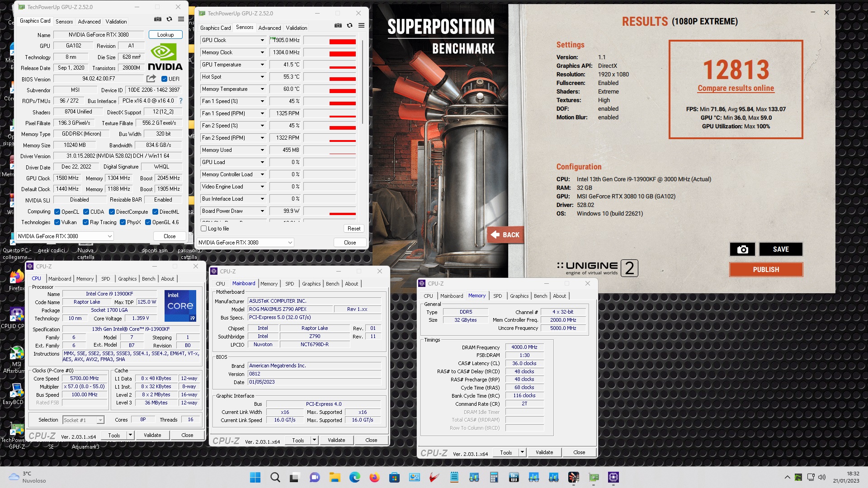Open File Explorer from taskbar
Image resolution: width=868 pixels, height=488 pixels.
tap(335, 477)
